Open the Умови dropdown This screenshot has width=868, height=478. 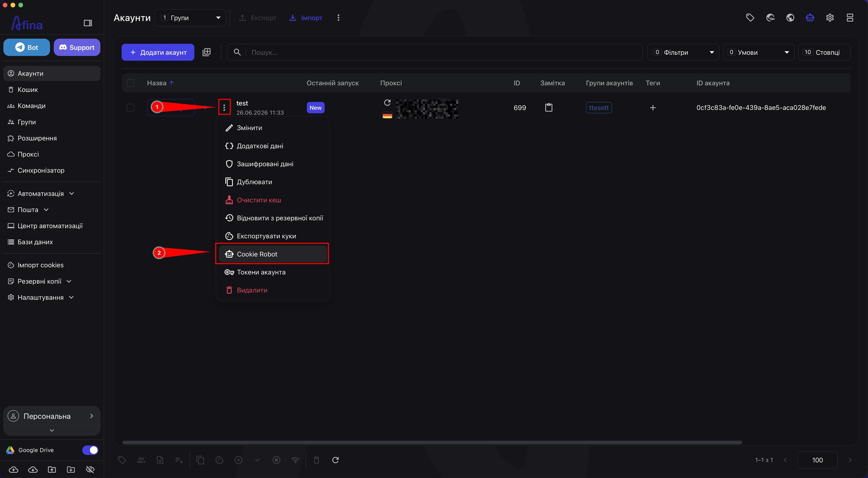(759, 52)
